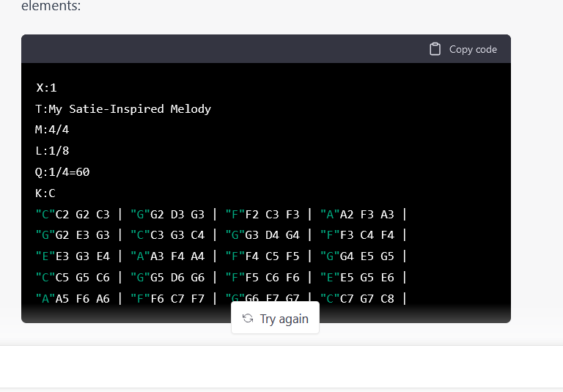Click the measure "G4 E5 G5"
563x392 pixels.
[367, 256]
